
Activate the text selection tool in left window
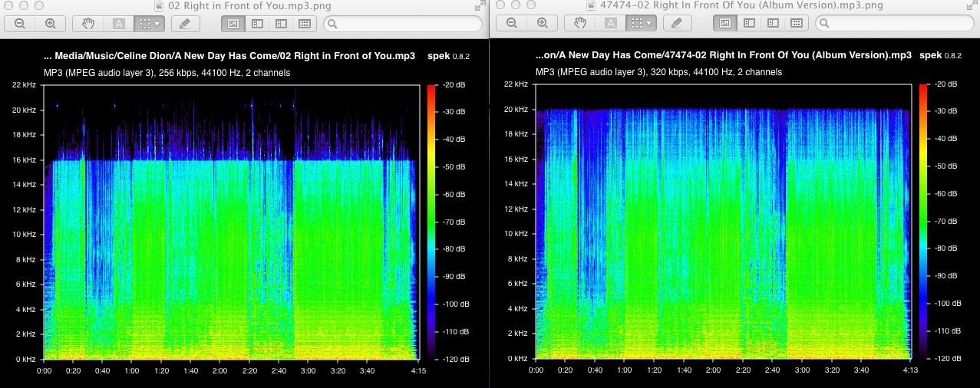(119, 23)
